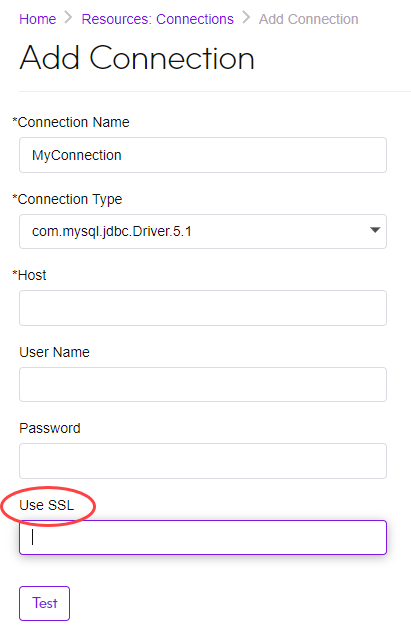Click the *Connection Name label
411x632 pixels.
(x=71, y=122)
